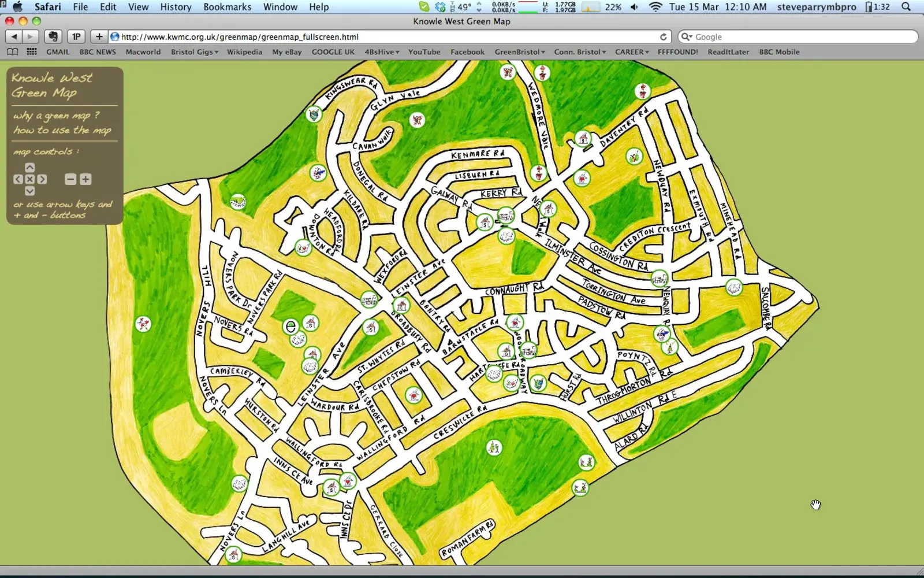924x578 pixels.
Task: Pan the map up with arrow control
Action: point(30,168)
